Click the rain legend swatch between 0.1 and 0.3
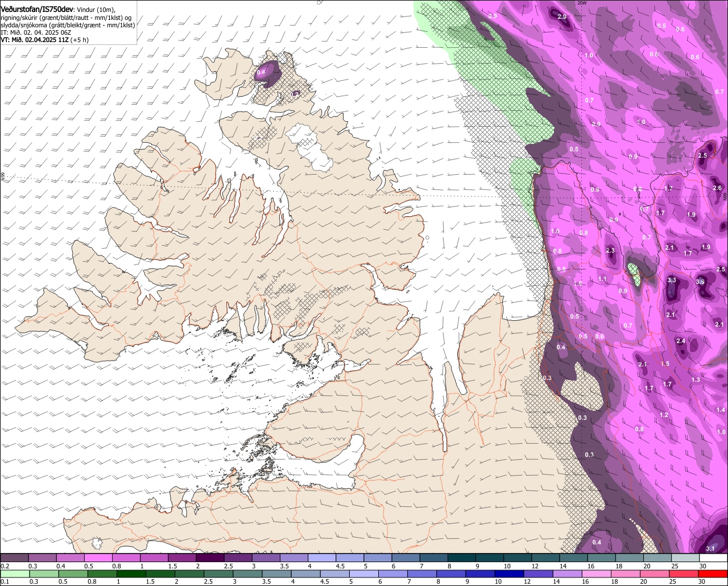Screen dimensions: 728x586 click(15, 573)
